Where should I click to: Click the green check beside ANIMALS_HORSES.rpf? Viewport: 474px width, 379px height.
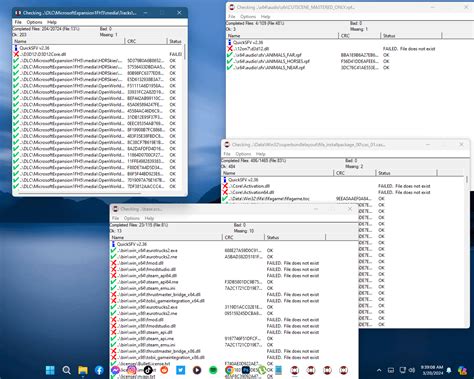tap(230, 61)
